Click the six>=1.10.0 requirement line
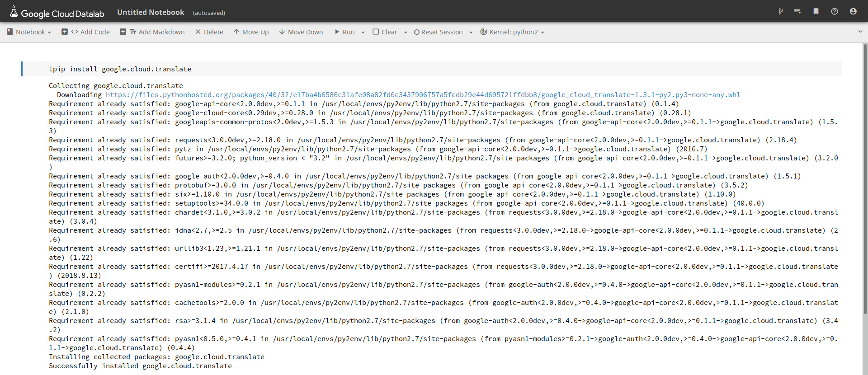Image resolution: width=868 pixels, height=375 pixels. point(392,194)
